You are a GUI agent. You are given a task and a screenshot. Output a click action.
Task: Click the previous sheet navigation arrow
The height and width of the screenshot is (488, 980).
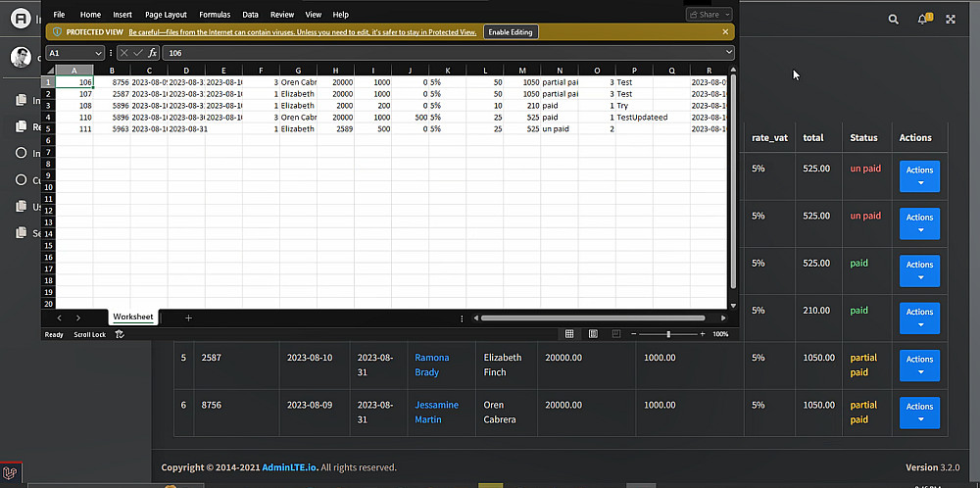coord(60,317)
